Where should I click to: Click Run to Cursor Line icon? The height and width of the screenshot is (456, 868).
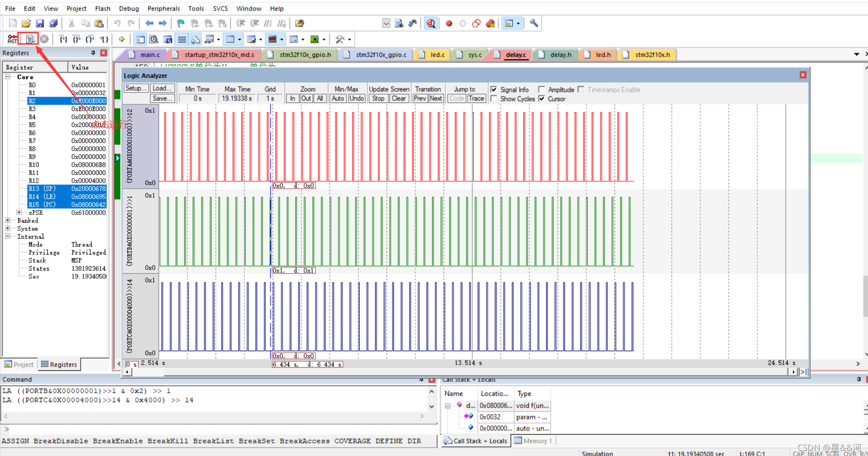104,39
